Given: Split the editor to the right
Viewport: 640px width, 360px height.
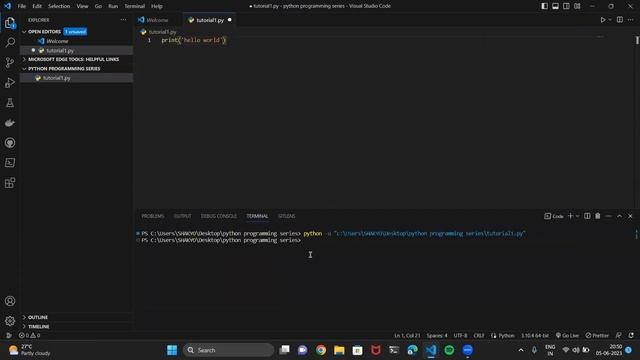Looking at the screenshot, I should (x=620, y=20).
